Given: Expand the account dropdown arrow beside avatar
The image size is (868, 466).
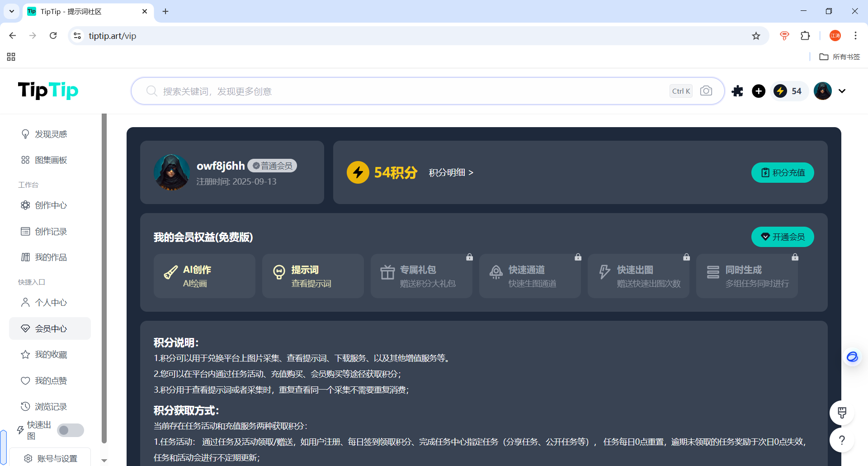Looking at the screenshot, I should click(x=842, y=91).
